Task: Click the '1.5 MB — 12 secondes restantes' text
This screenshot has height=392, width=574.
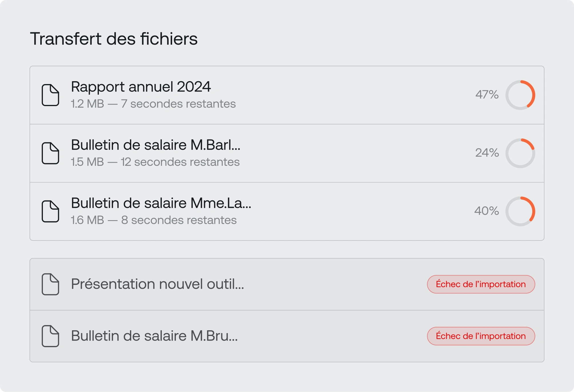Action: 155,162
